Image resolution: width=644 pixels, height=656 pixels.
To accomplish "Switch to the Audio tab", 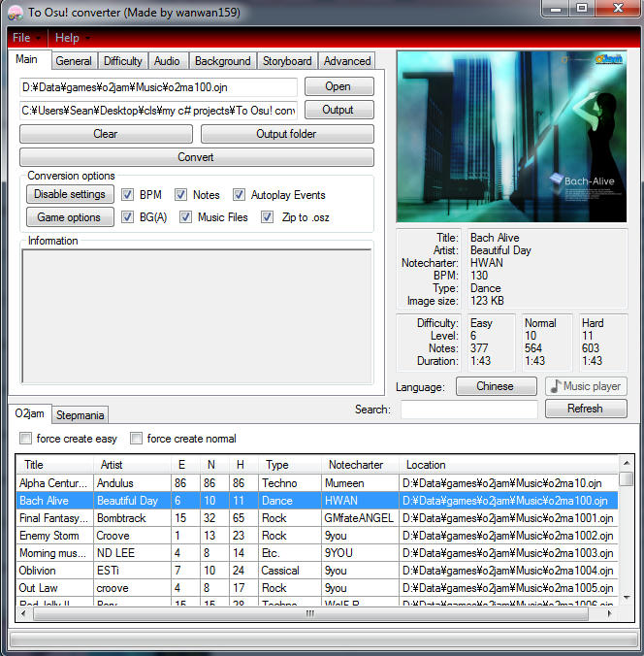I will [x=167, y=61].
